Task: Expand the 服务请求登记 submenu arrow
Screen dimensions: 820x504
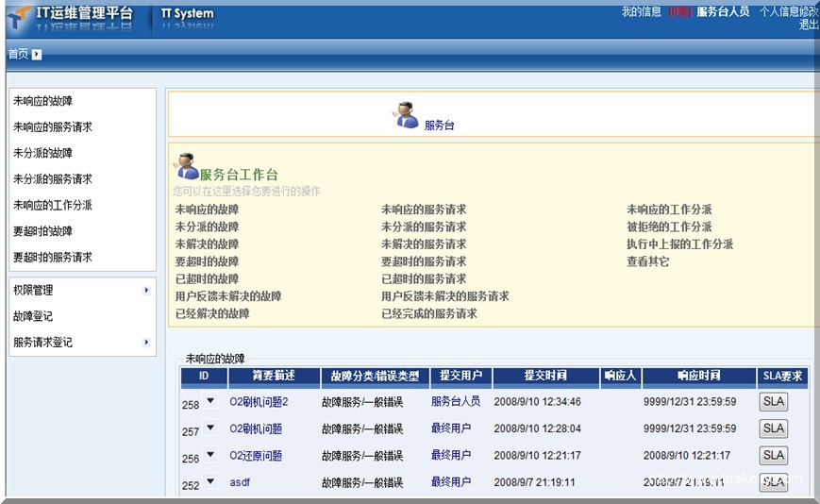Action: click(x=146, y=343)
